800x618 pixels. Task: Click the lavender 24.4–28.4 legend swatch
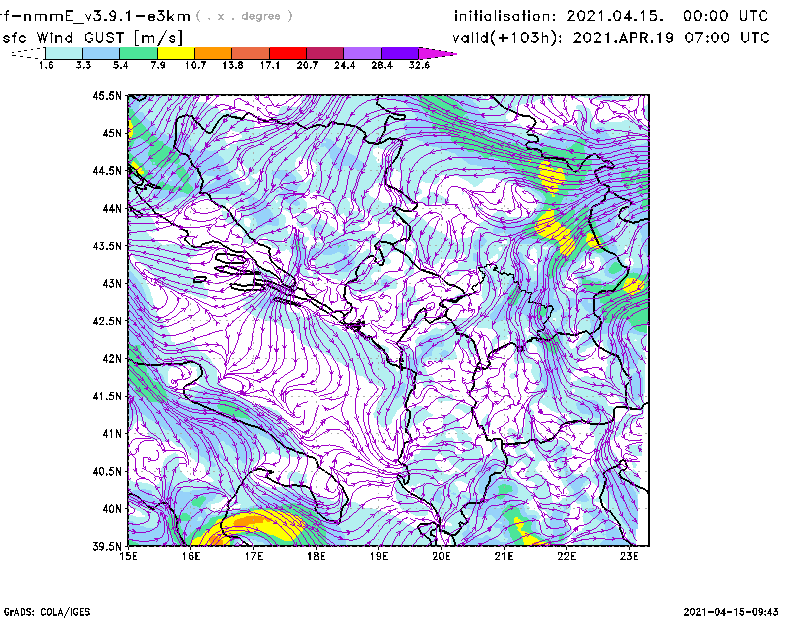tap(362, 53)
